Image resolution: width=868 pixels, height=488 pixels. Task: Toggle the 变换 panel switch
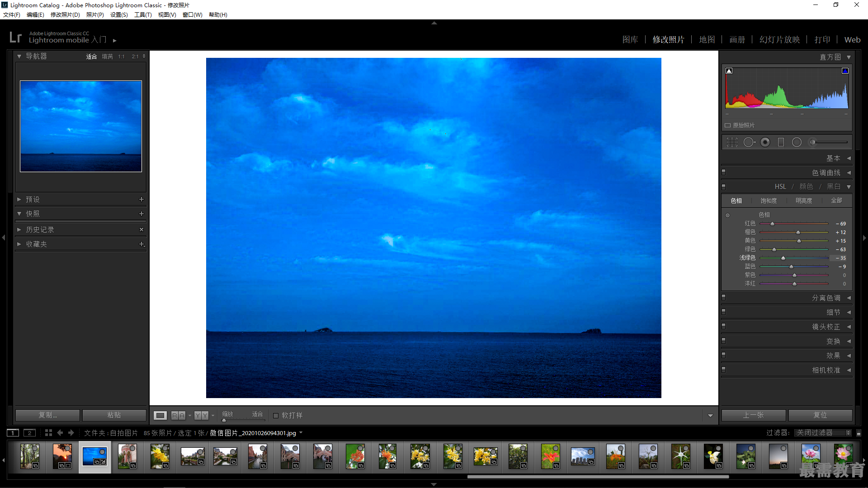[723, 341]
